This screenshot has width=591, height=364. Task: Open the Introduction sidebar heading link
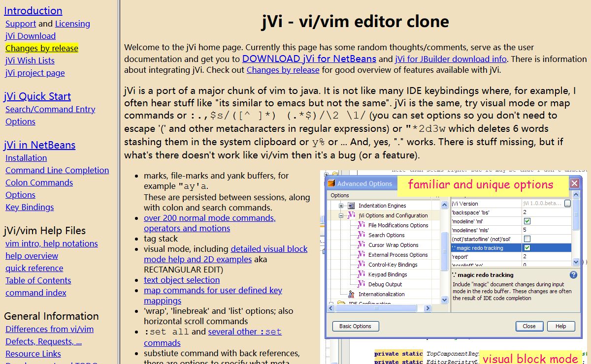33,11
